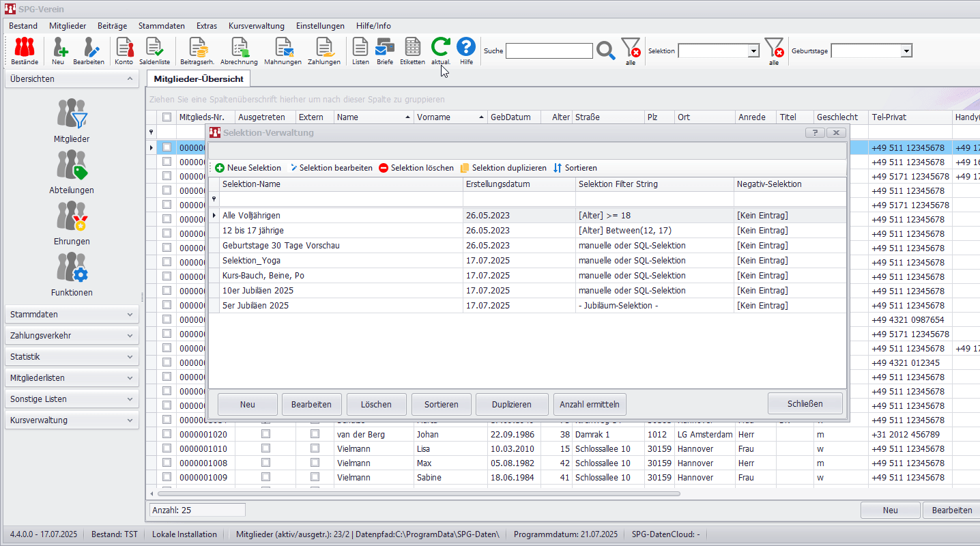The height and width of the screenshot is (546, 980).
Task: Click the Beitragserh. toolbar icon
Action: coord(198,48)
